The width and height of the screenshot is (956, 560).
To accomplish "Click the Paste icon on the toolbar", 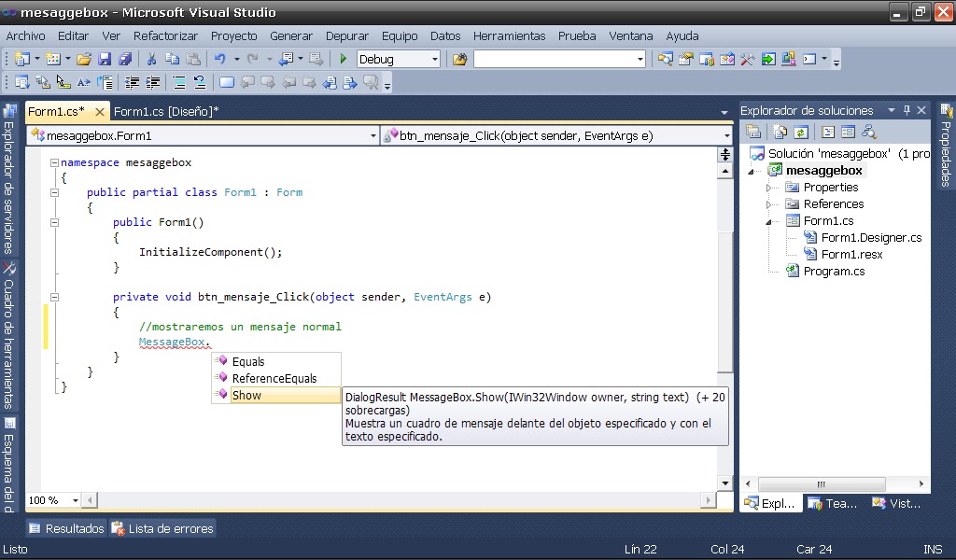I will coord(195,59).
